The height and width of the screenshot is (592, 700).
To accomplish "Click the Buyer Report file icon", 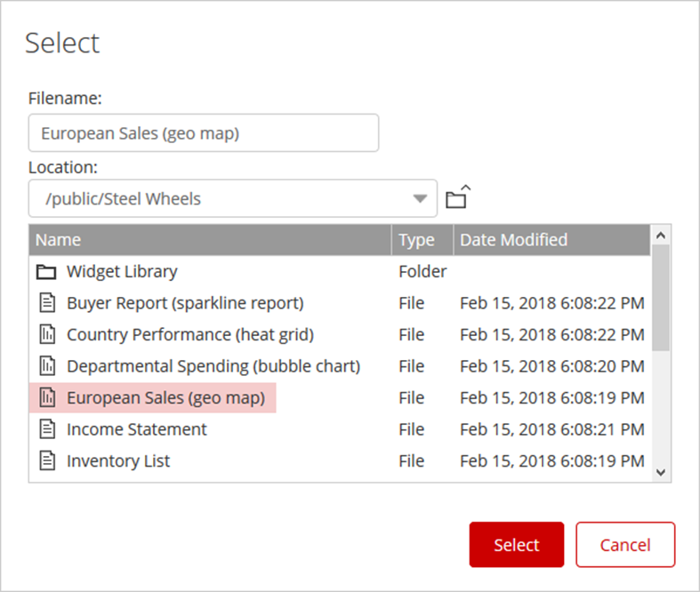I will pyautogui.click(x=46, y=303).
